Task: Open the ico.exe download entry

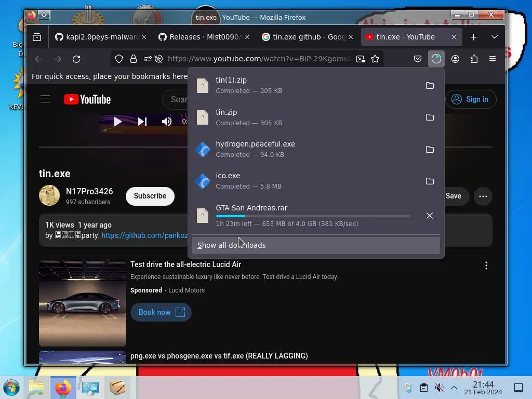Action: coord(305,181)
